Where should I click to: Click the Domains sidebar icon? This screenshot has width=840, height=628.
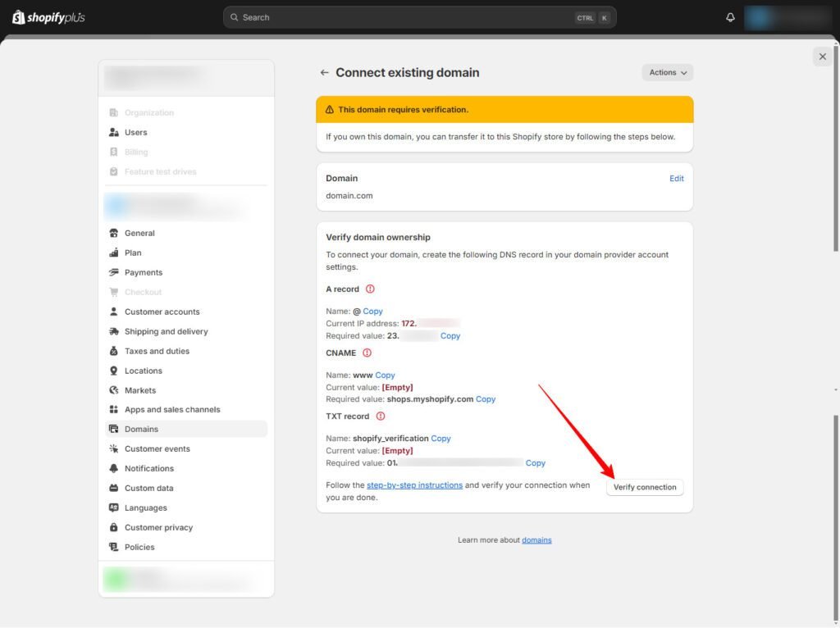coord(113,429)
